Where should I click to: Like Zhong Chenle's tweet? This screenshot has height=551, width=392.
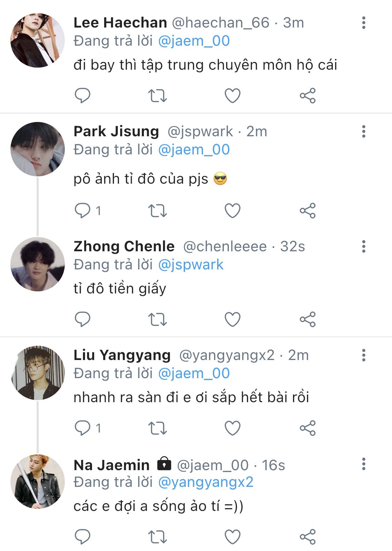tap(232, 319)
